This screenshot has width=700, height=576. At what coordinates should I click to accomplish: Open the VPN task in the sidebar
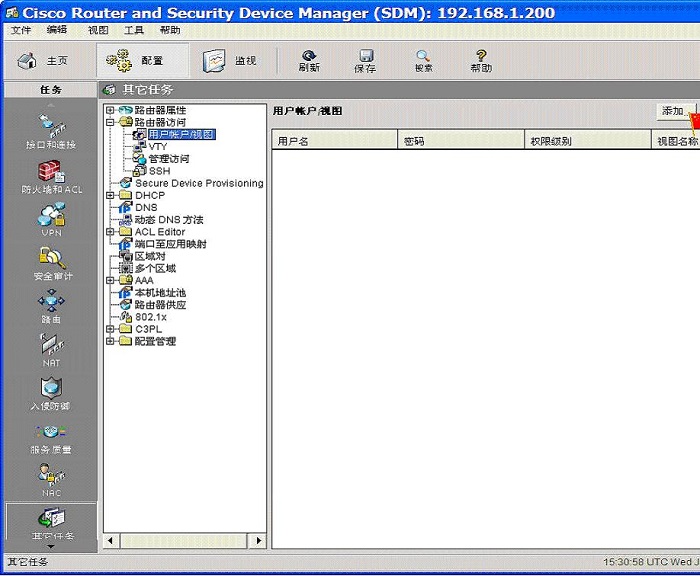[x=51, y=220]
